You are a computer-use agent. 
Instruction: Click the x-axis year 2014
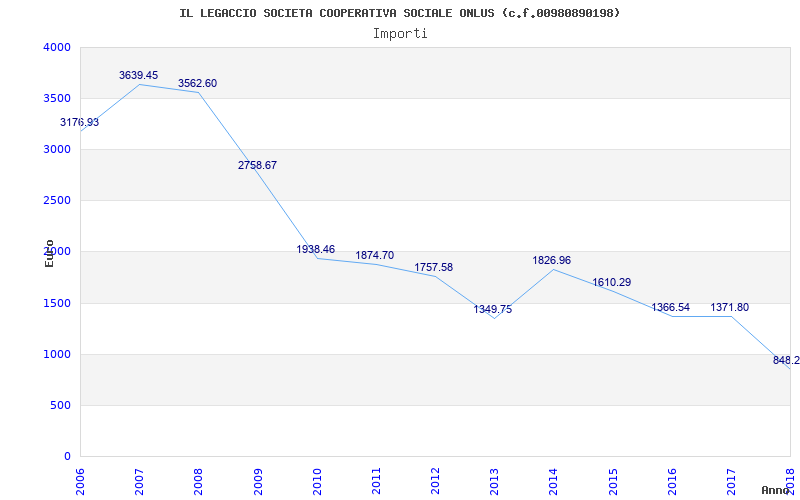[554, 483]
